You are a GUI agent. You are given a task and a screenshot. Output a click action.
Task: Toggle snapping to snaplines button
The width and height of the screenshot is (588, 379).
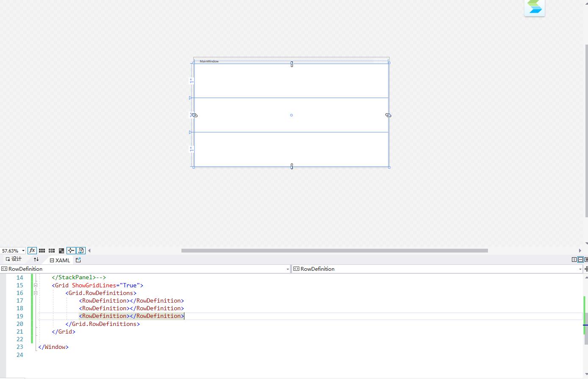pos(71,250)
